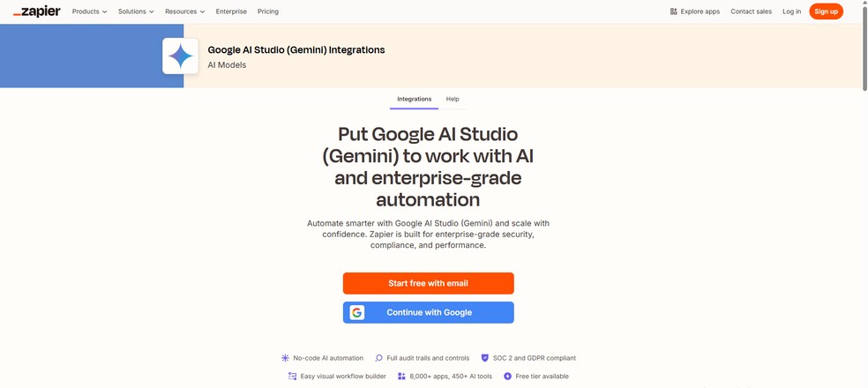Click the 8,000+ apps icon
This screenshot has width=868, height=388.
401,377
